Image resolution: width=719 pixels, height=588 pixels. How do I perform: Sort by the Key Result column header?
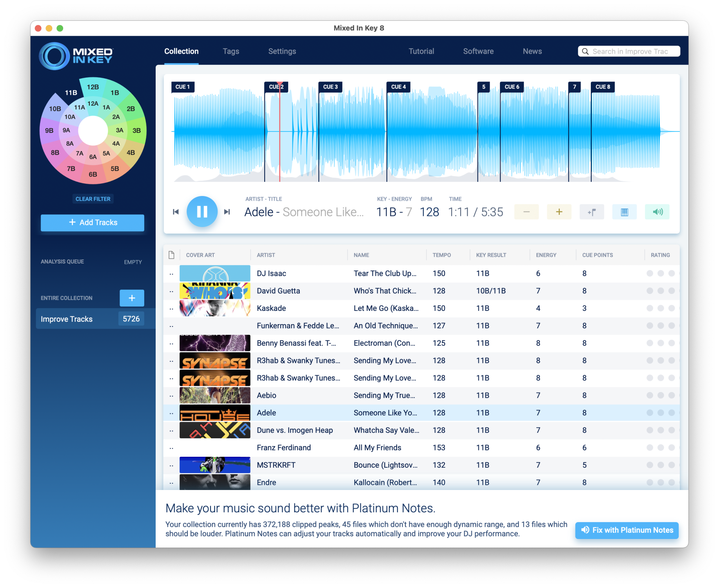pos(491,255)
